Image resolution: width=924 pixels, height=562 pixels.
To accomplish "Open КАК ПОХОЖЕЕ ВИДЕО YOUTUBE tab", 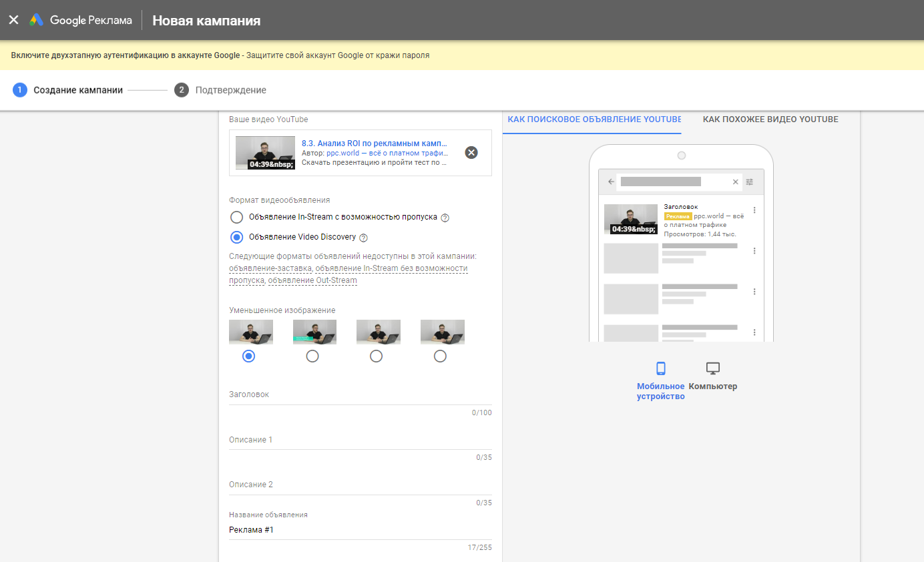I will (770, 119).
